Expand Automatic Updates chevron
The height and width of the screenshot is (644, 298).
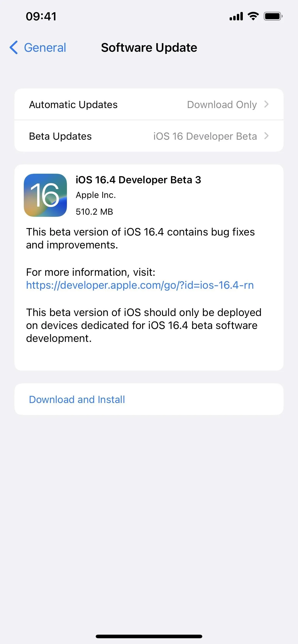(266, 104)
